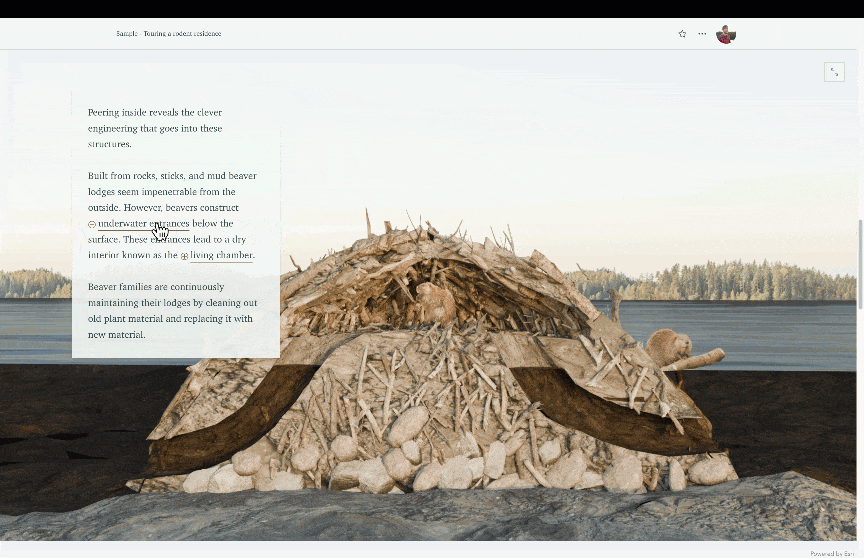Screen dimensions: 864x558
Task: Click the beaver inside the lodge chamber
Action: (435, 302)
